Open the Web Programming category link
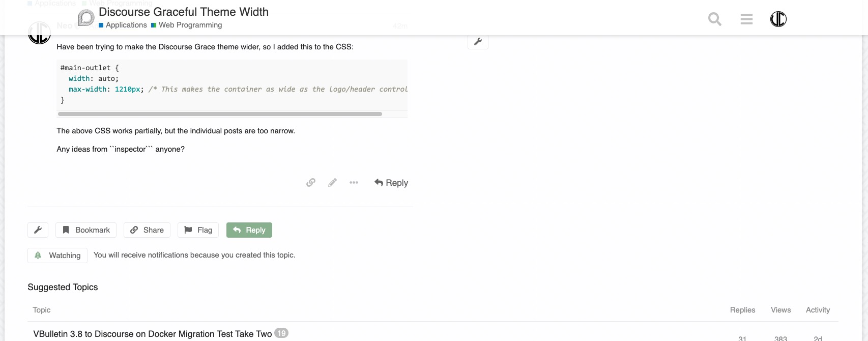This screenshot has height=341, width=868. coord(190,25)
